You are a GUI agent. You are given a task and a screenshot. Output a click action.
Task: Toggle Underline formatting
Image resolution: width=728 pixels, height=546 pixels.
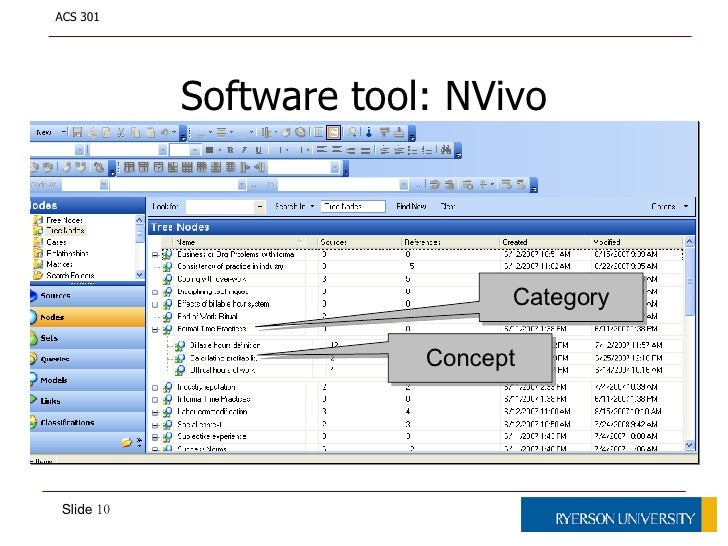(x=259, y=150)
